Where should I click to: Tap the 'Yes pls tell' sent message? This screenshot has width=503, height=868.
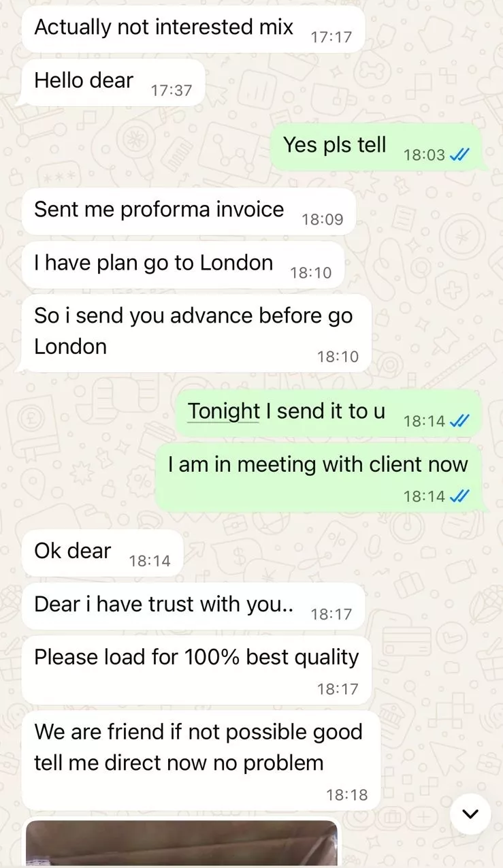tap(376, 147)
